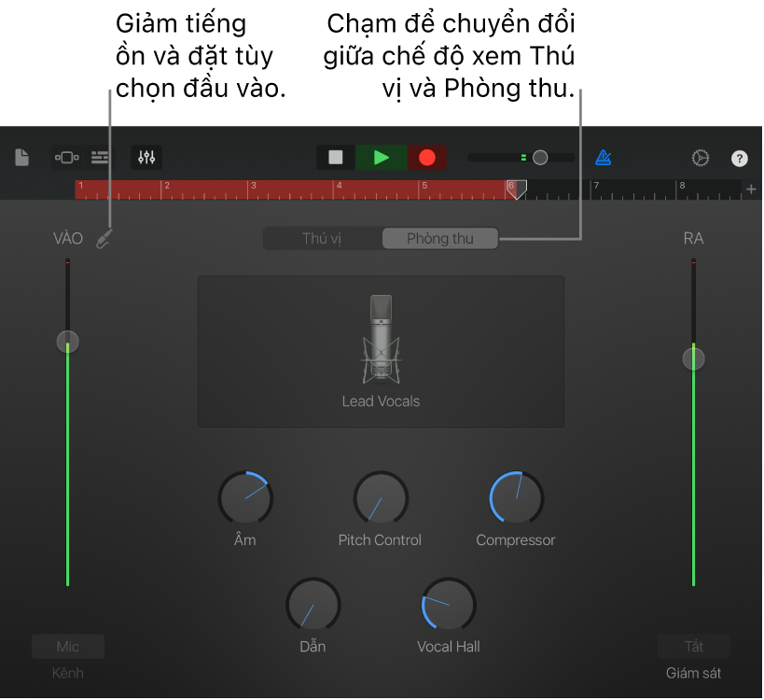The width and height of the screenshot is (764, 700).
Task: Open input settings plug icon next to VÀO
Action: (104, 239)
